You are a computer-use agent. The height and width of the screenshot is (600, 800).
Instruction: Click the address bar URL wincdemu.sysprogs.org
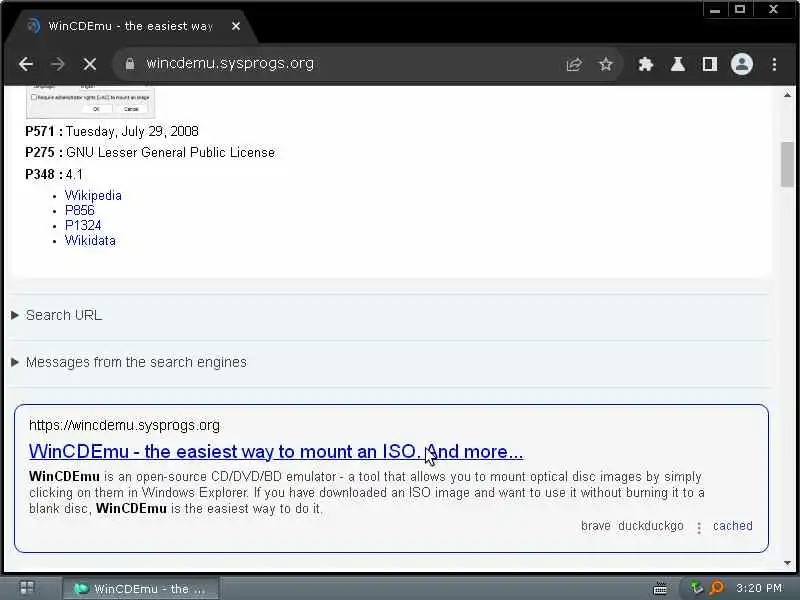pyautogui.click(x=230, y=63)
